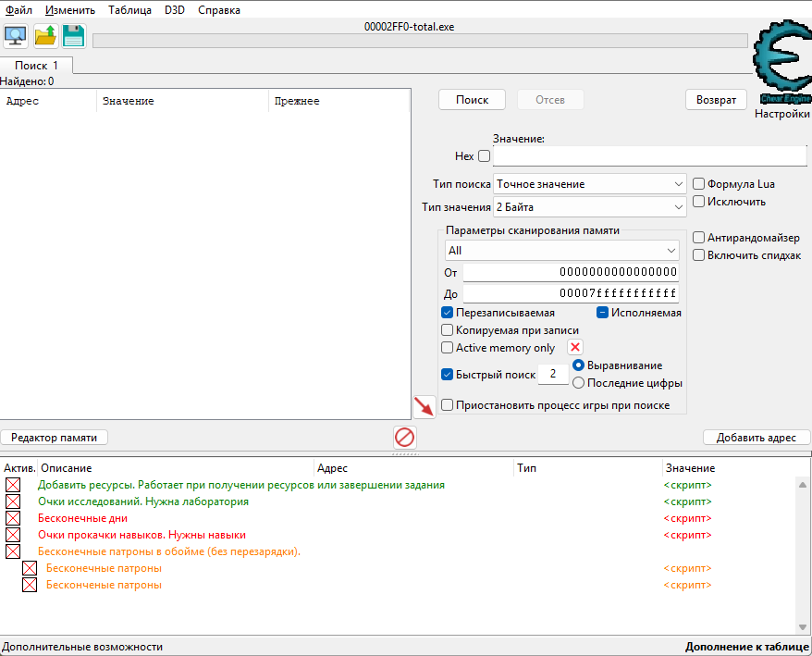The image size is (812, 656).
Task: Click red X next to Active memory only
Action: [577, 346]
